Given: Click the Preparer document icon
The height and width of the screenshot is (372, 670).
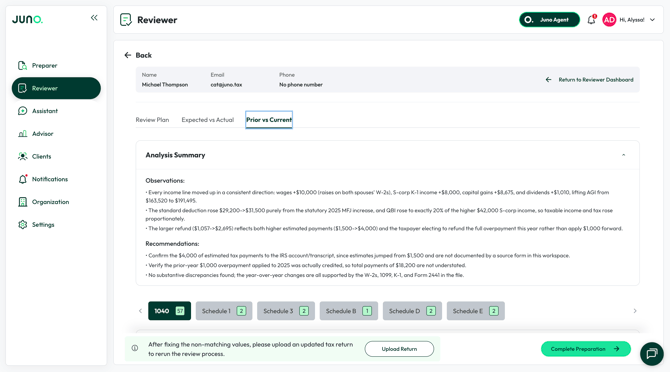Looking at the screenshot, I should point(22,65).
